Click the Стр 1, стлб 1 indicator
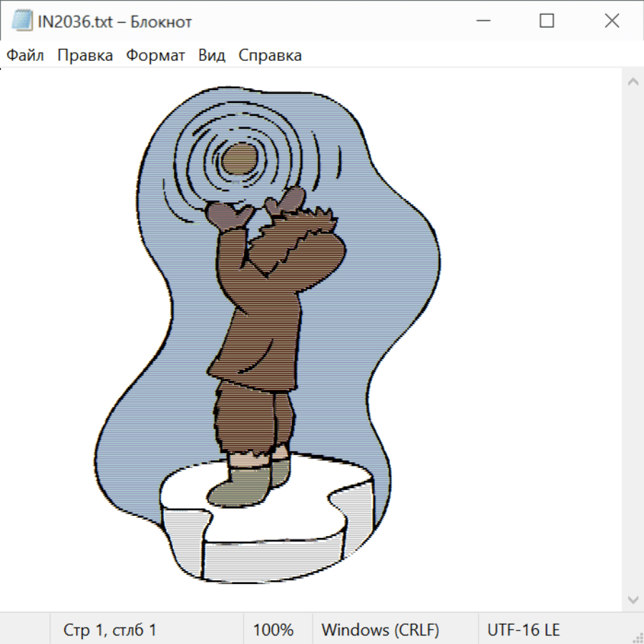The height and width of the screenshot is (644, 644). tap(110, 630)
